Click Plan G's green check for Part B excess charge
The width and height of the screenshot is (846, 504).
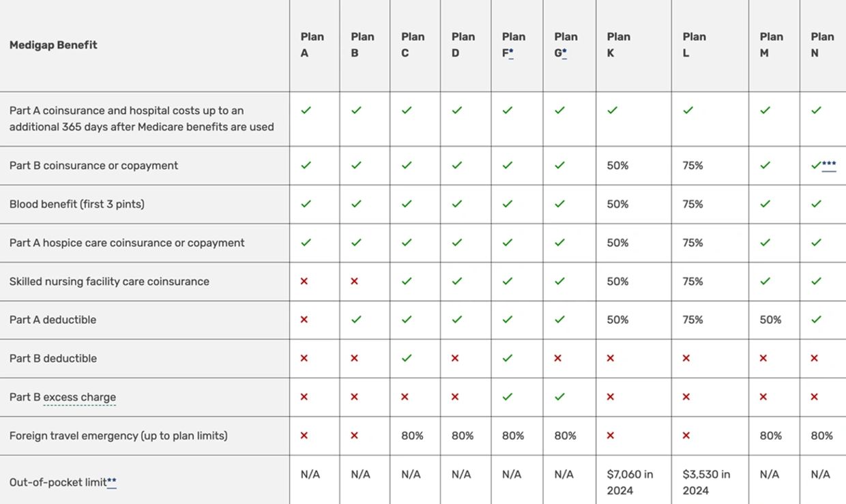click(x=559, y=397)
